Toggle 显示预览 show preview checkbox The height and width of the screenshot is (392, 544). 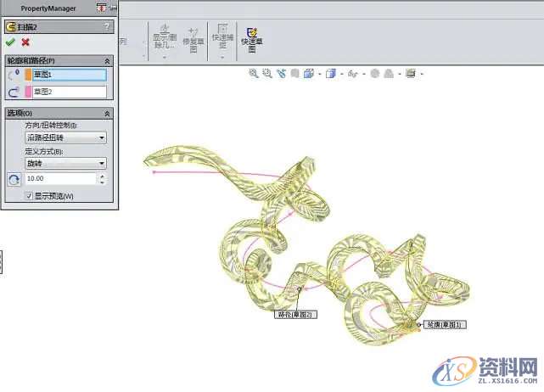[30, 196]
